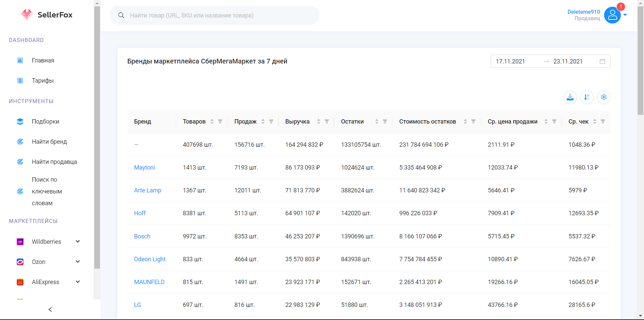Click the Найти бренд icon

(x=20, y=142)
